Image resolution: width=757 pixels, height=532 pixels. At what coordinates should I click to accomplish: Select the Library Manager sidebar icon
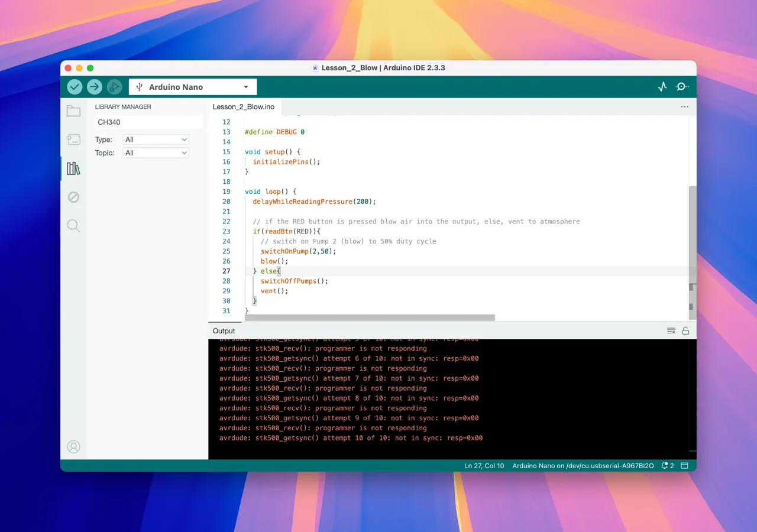pos(73,168)
